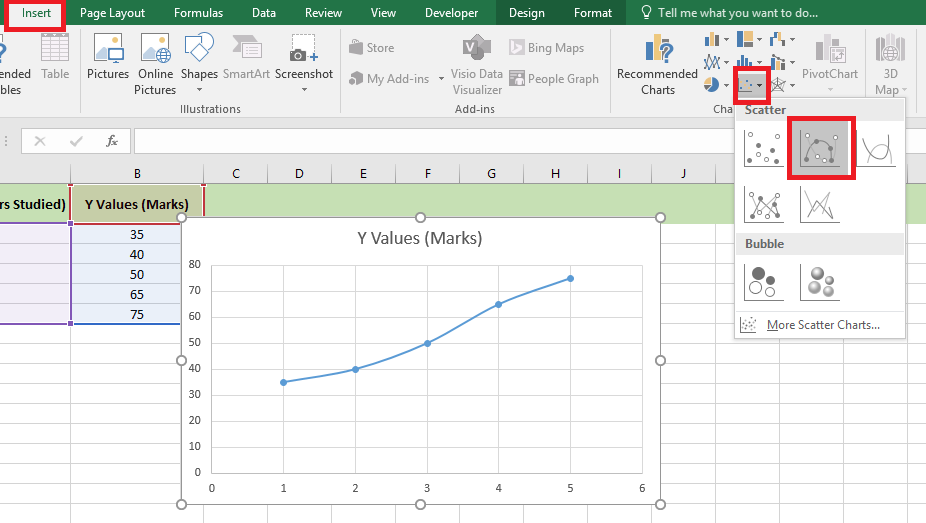The image size is (926, 523).
Task: Insert a Table
Action: (55, 57)
